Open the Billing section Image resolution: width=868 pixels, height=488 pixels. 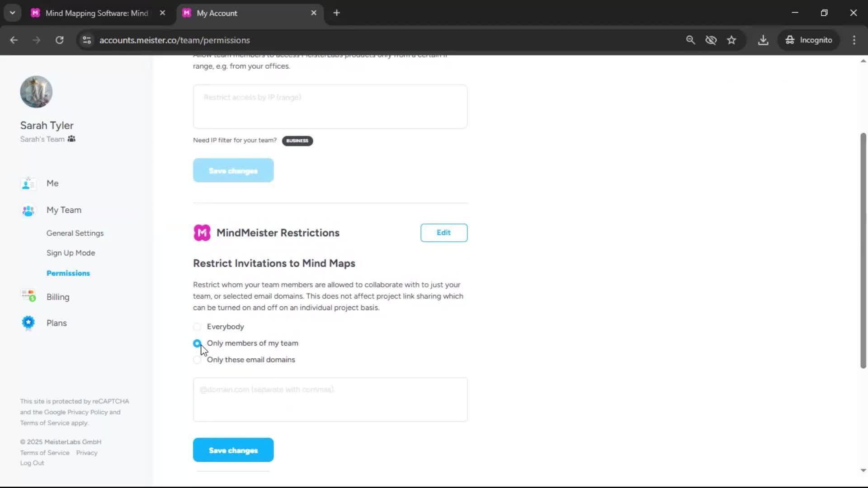[58, 297]
